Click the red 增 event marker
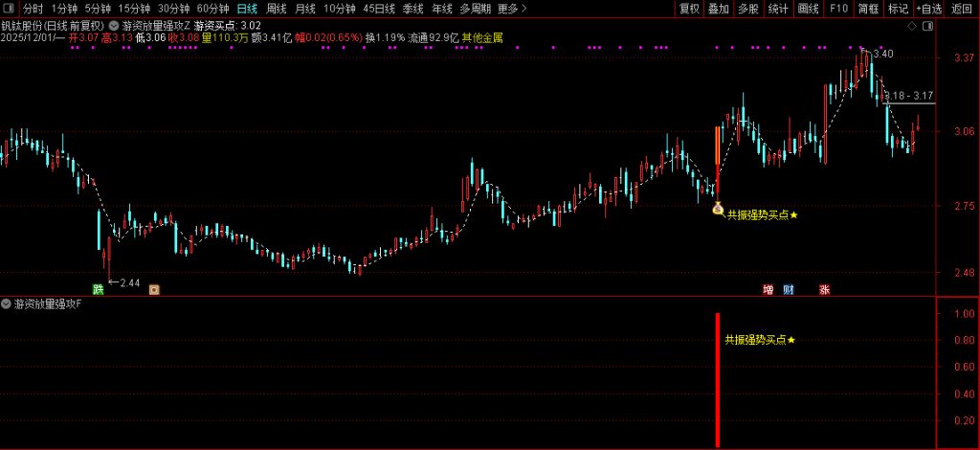 pyautogui.click(x=768, y=289)
